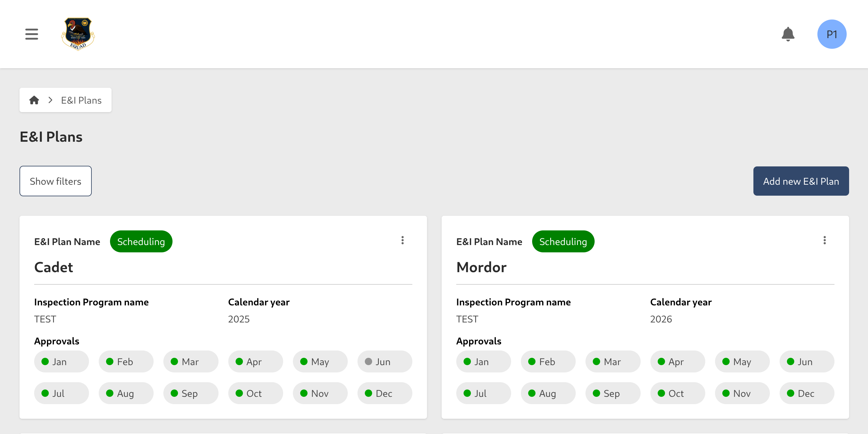Open the Mordor plan card title
Screen dimensions: 868x434
[x=481, y=267]
